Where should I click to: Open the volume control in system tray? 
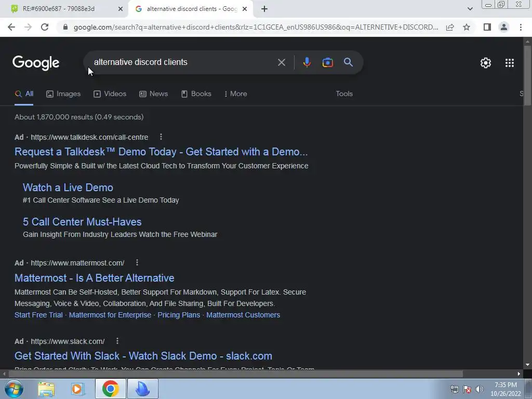tap(479, 389)
